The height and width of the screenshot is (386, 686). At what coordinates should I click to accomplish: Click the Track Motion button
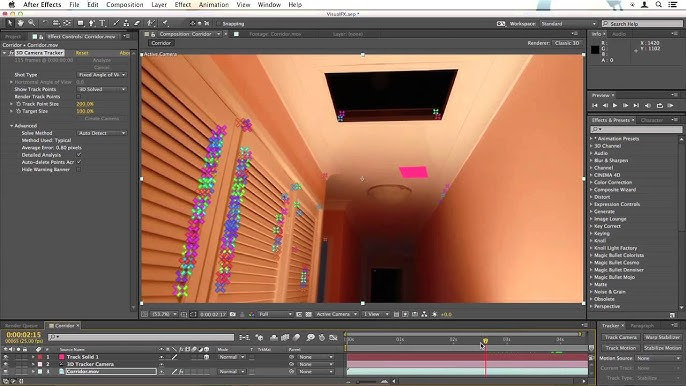click(x=620, y=348)
